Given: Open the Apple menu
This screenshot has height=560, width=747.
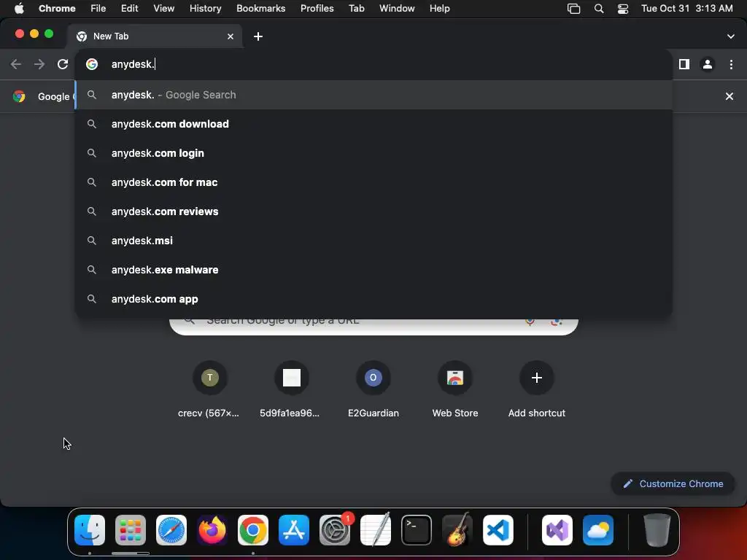Looking at the screenshot, I should (x=19, y=9).
